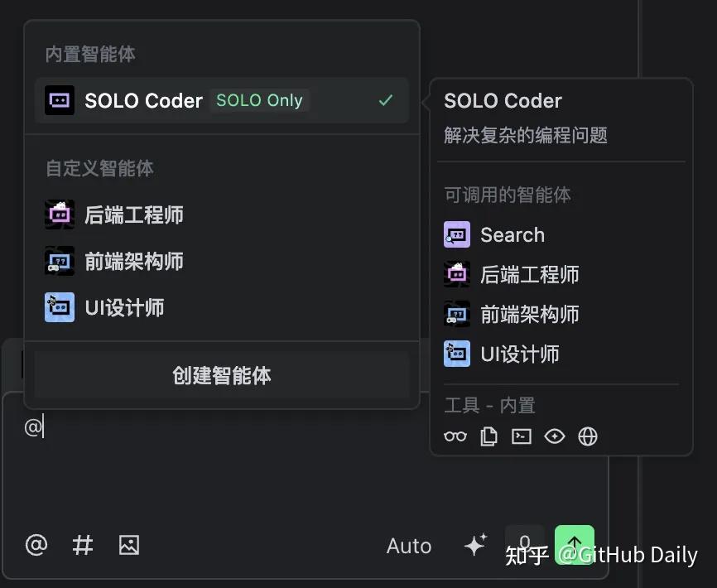Select 前端架构师 from custom agents list
Viewport: 717px width, 588px height.
132,262
